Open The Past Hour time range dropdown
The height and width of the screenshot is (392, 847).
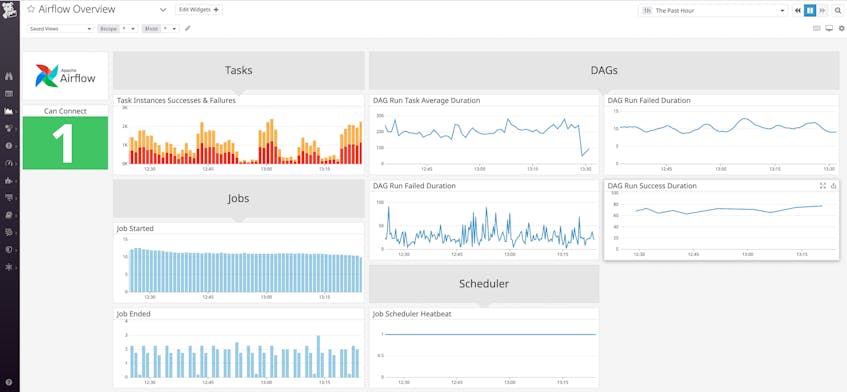713,10
